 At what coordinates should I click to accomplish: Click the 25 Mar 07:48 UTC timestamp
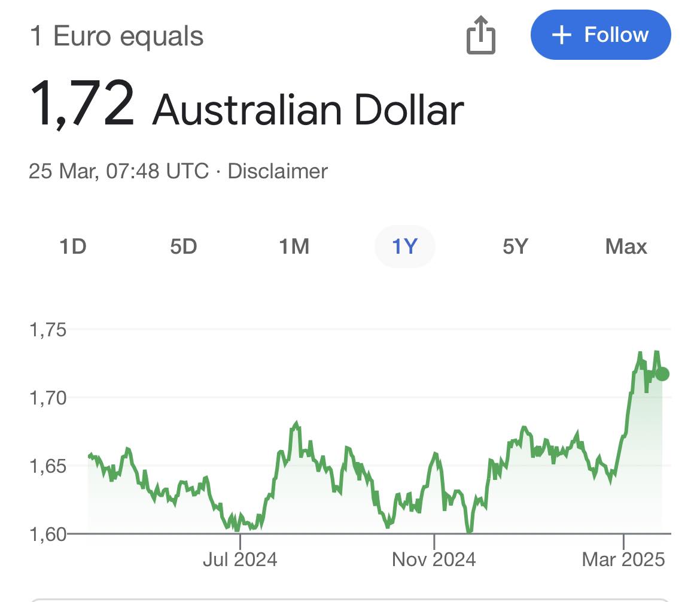[118, 171]
